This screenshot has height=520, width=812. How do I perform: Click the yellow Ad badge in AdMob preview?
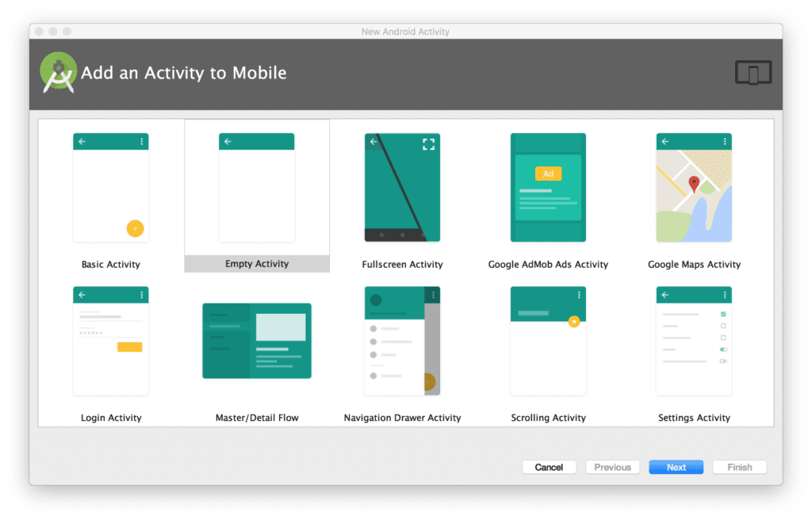[x=548, y=174]
